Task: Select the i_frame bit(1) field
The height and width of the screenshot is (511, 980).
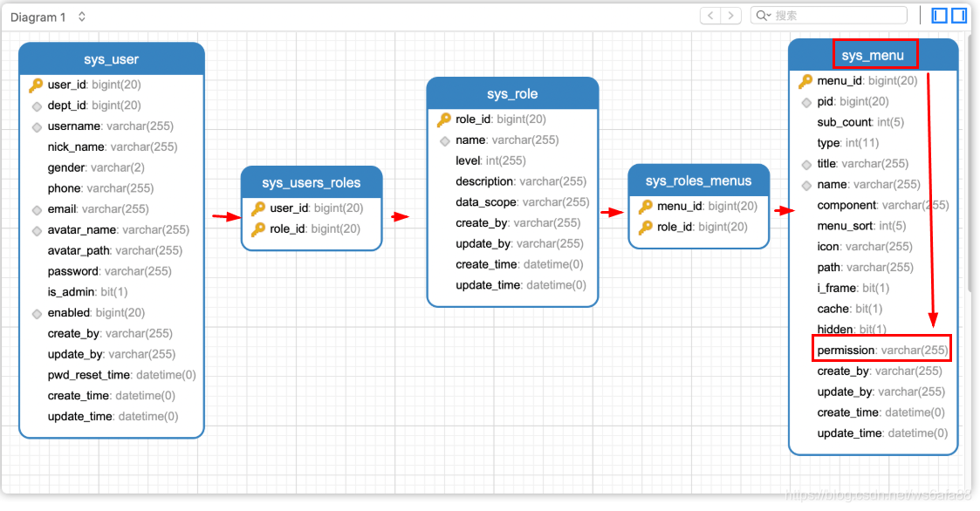Action: [853, 288]
